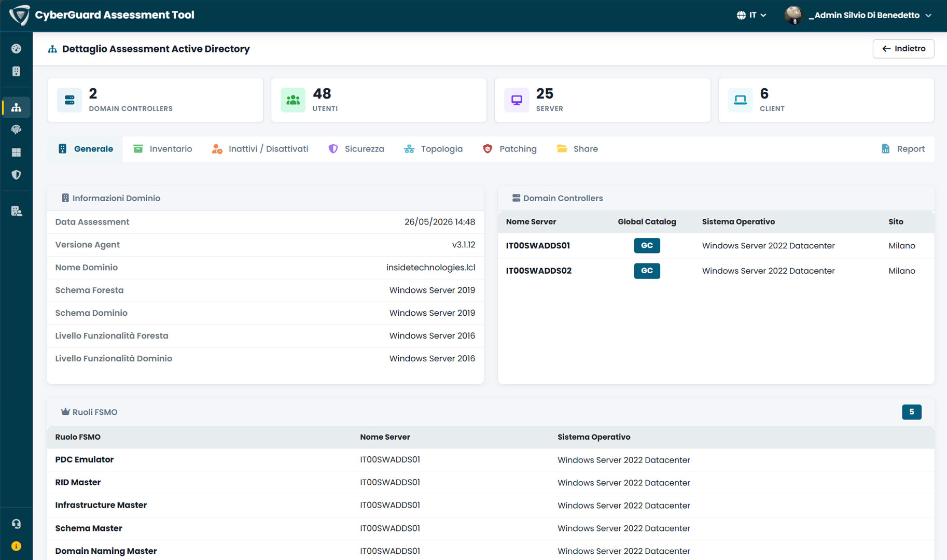Click the admin user avatar
The height and width of the screenshot is (560, 947).
793,15
